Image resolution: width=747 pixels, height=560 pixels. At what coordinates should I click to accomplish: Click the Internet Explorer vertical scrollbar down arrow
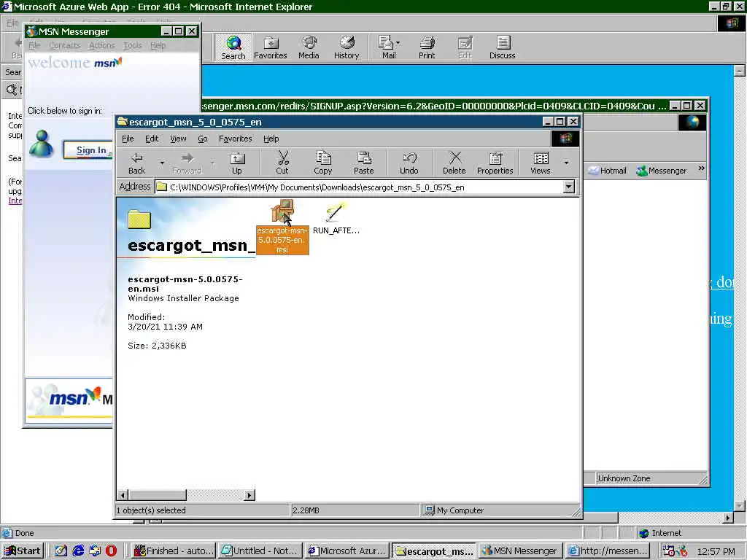(x=740, y=506)
